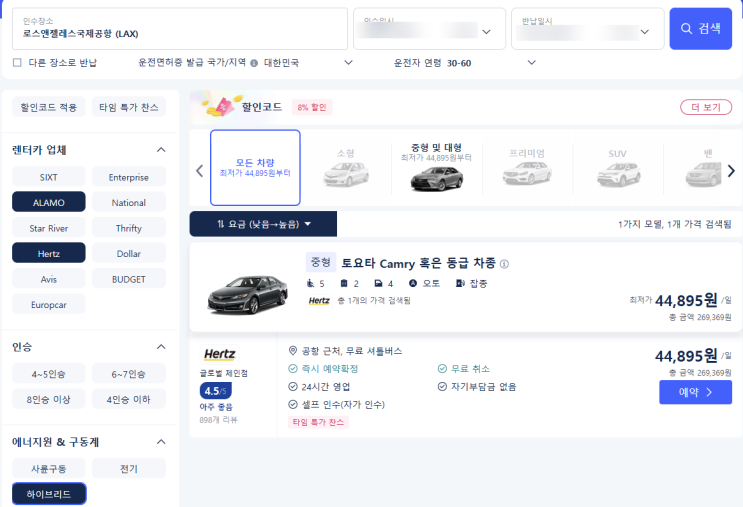Toggle the Avis company filter
The image size is (743, 507).
pos(49,279)
